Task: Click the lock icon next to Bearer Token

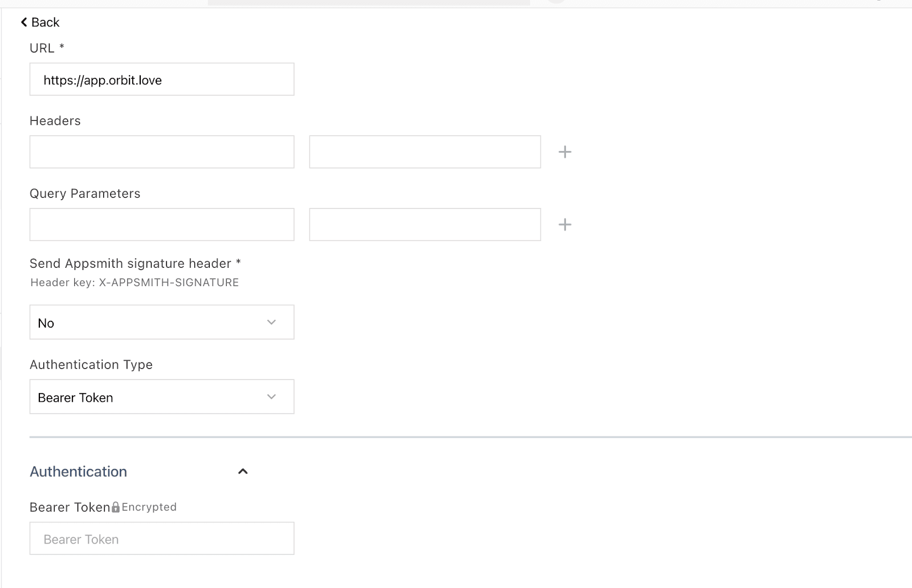Action: 116,507
